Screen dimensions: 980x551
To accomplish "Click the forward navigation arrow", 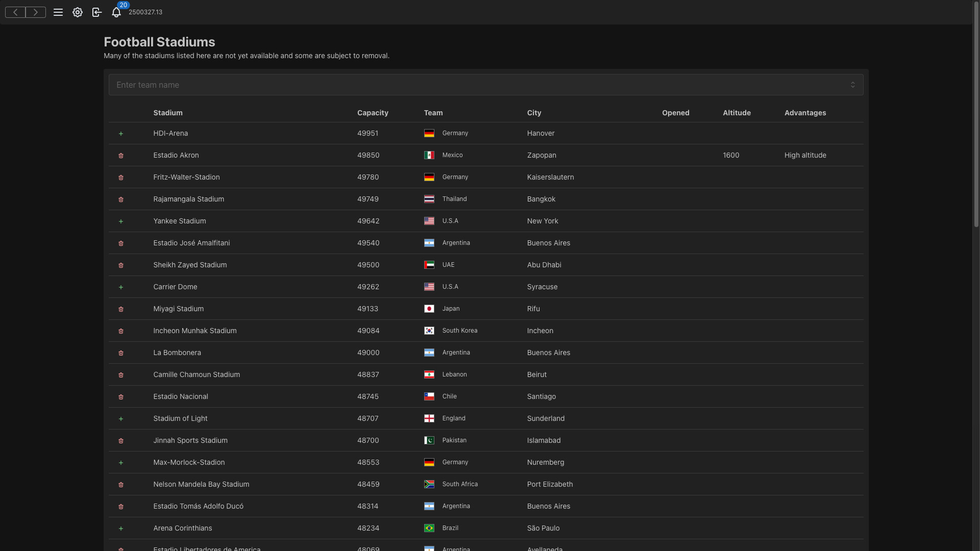I will 35,12.
